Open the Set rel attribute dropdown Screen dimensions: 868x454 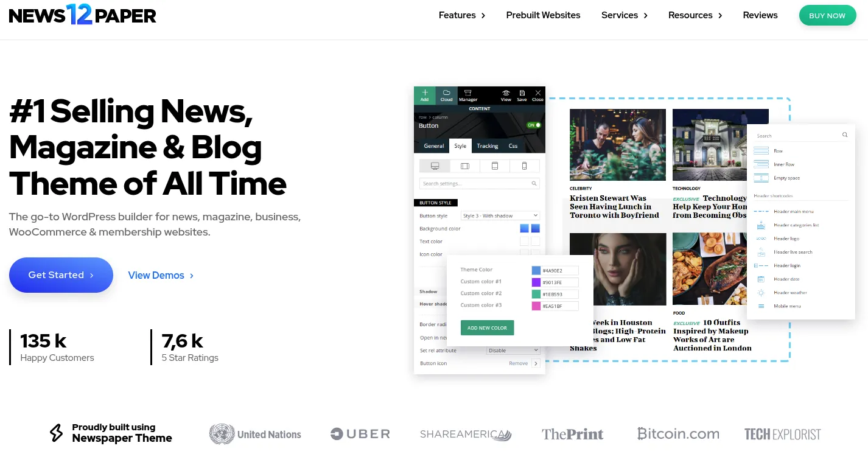click(513, 351)
